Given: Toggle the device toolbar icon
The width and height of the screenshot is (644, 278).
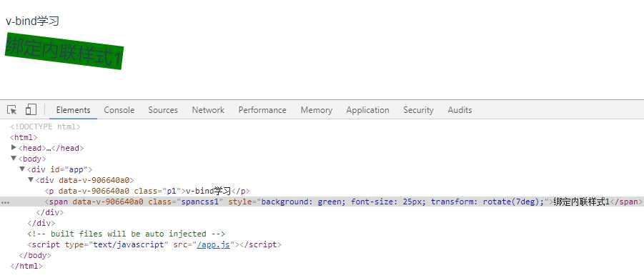Looking at the screenshot, I should tap(31, 109).
